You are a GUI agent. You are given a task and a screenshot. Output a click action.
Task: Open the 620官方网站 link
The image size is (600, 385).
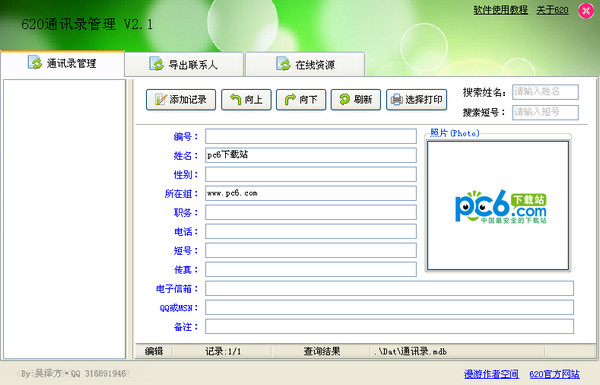pos(554,374)
